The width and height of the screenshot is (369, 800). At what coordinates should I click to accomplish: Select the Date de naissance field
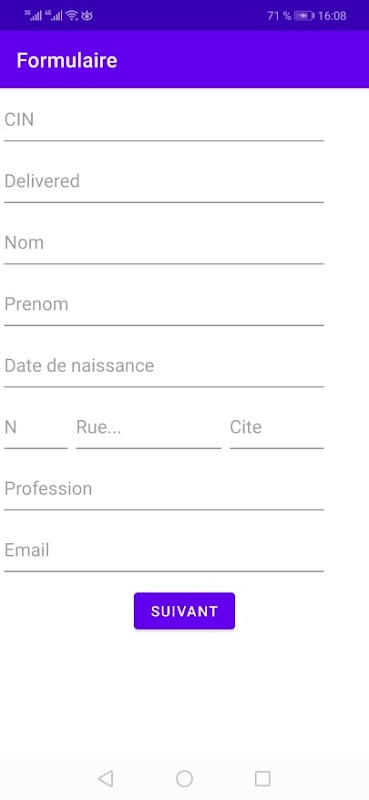point(164,366)
